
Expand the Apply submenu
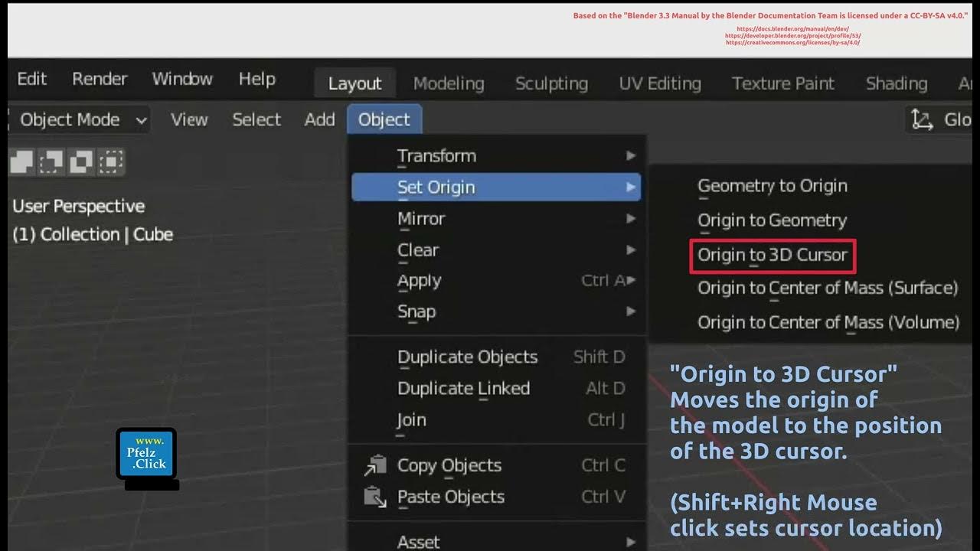coord(496,280)
